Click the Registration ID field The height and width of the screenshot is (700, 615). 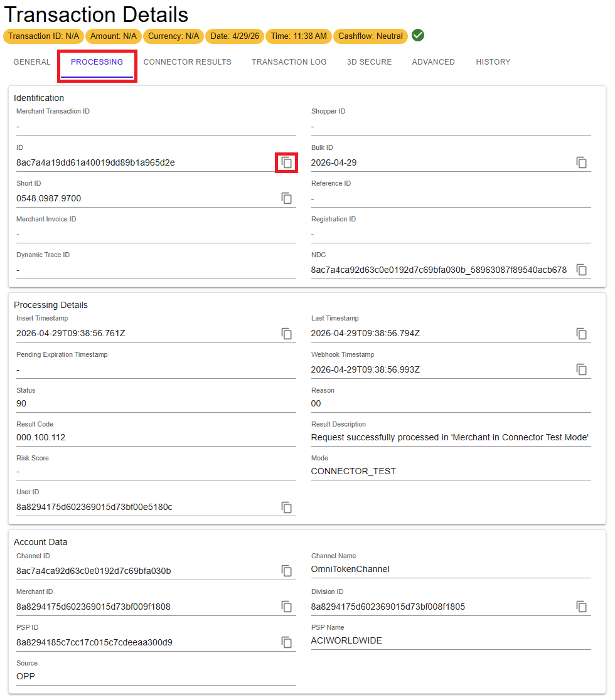[451, 229]
